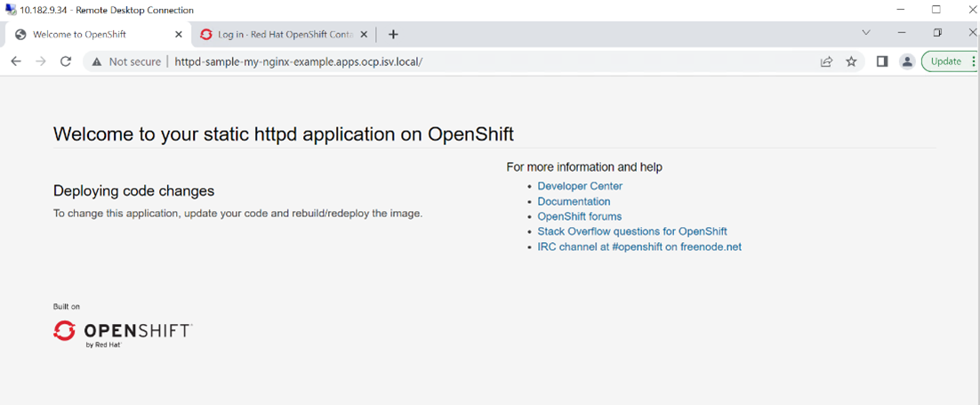Screen dimensions: 980x405
Task: Reload the current page
Action: (65, 61)
